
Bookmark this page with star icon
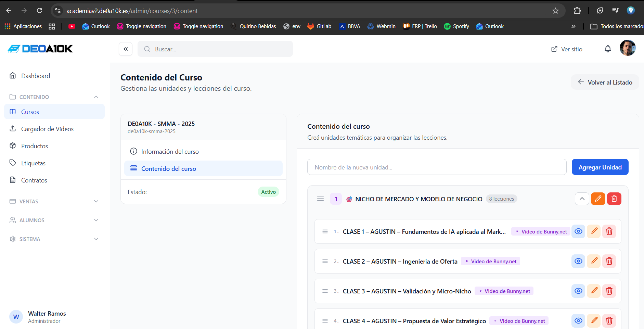pyautogui.click(x=555, y=11)
